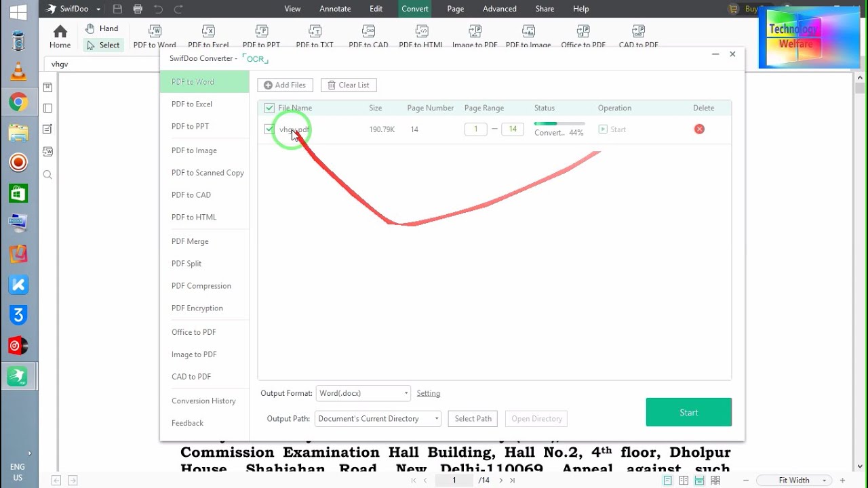Click the Office to PDF ribbon icon
Viewport: 868px width, 488px height.
583,32
